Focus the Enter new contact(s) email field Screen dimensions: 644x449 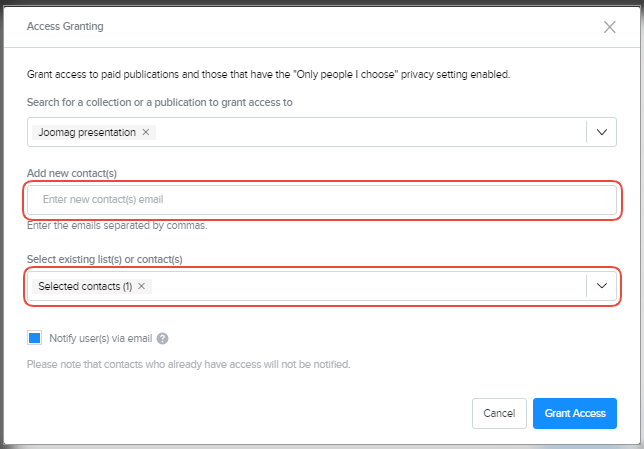click(x=321, y=199)
